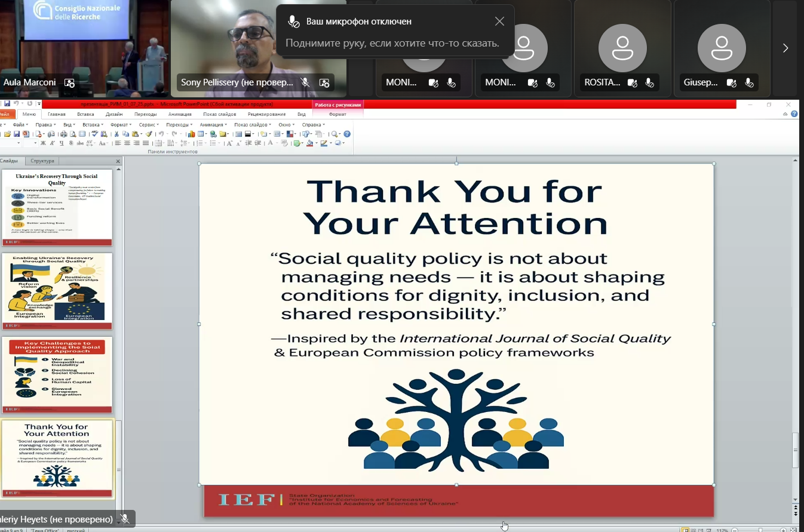The width and height of the screenshot is (804, 532).
Task: Click the Print icon in classic toolbar
Action: [x=63, y=134]
